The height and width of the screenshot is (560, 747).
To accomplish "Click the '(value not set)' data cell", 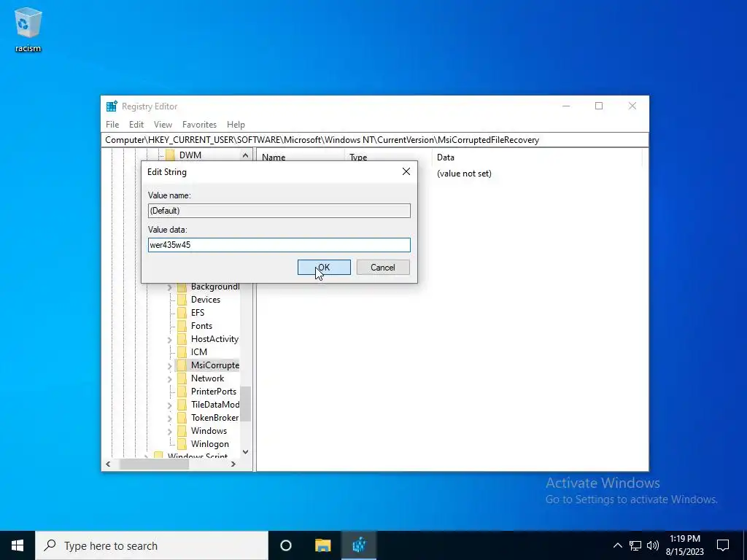I will (x=464, y=174).
